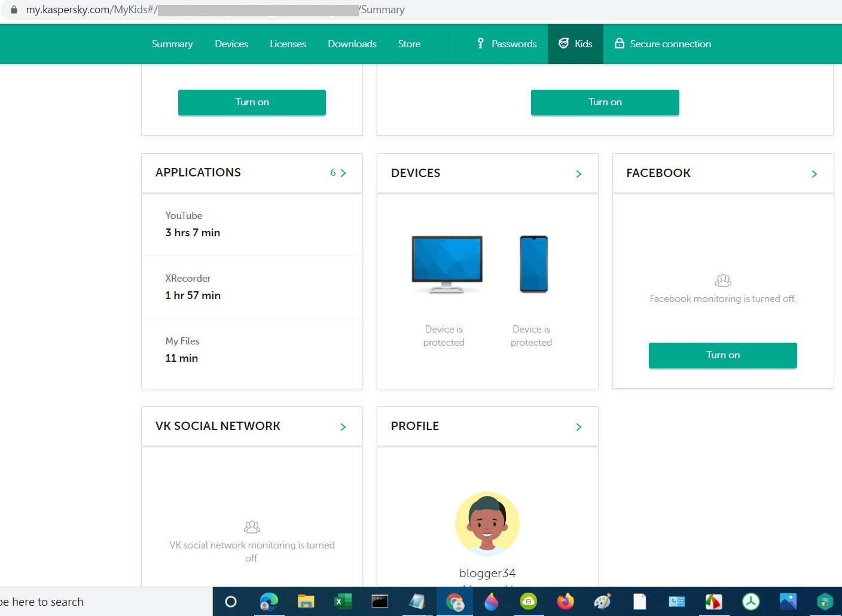Image resolution: width=842 pixels, height=616 pixels.
Task: Select the My Files 11 min entry
Action: (252, 350)
